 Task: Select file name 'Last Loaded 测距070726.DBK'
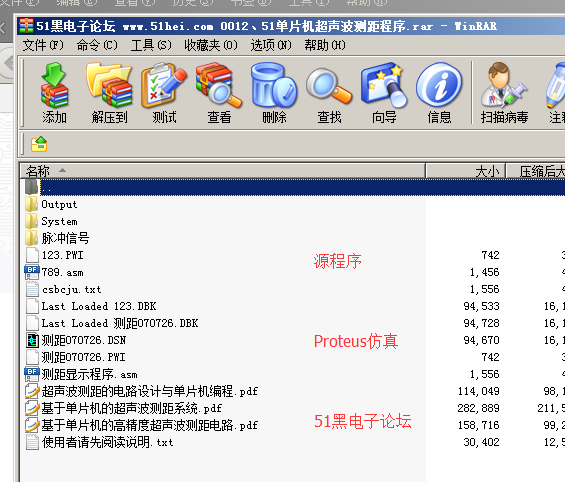pos(120,323)
